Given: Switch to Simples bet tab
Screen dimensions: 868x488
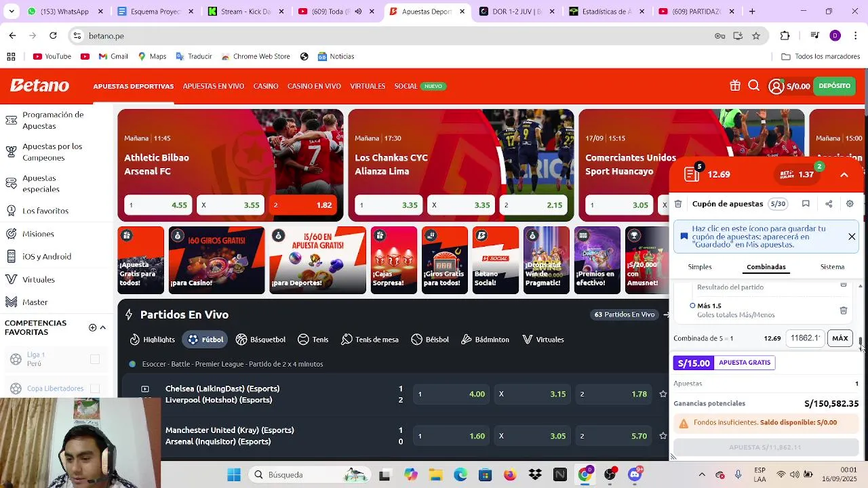Looking at the screenshot, I should point(700,267).
